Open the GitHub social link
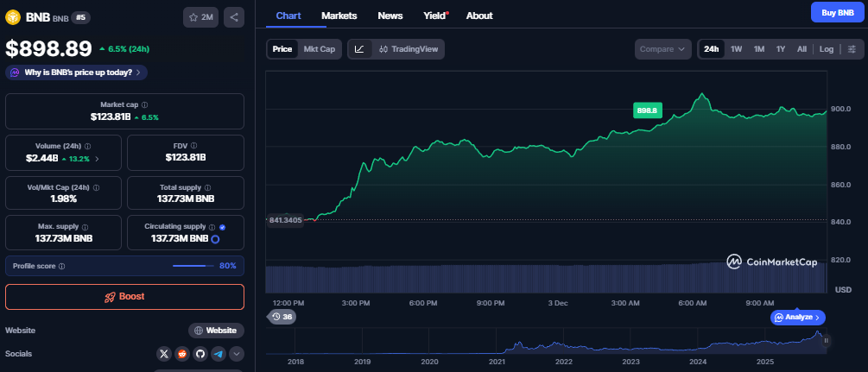 [x=200, y=354]
